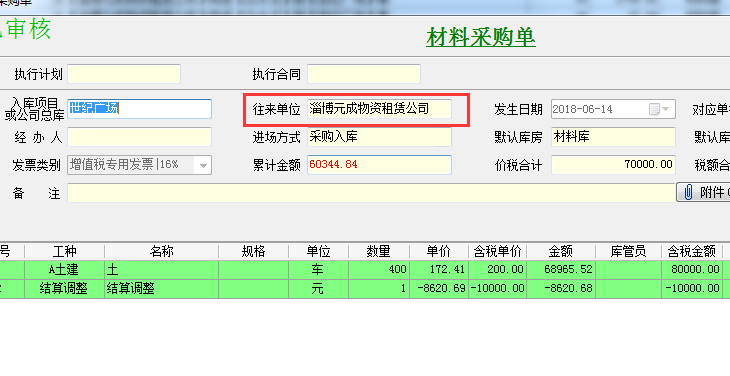Click the 默认库房 field 材料库
The height and width of the screenshot is (376, 730).
pyautogui.click(x=613, y=137)
